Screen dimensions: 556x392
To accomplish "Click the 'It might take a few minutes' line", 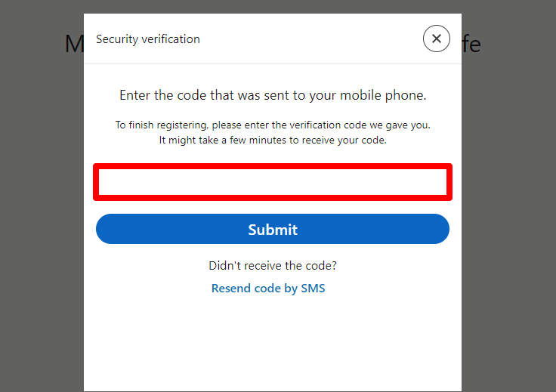I will pyautogui.click(x=272, y=140).
